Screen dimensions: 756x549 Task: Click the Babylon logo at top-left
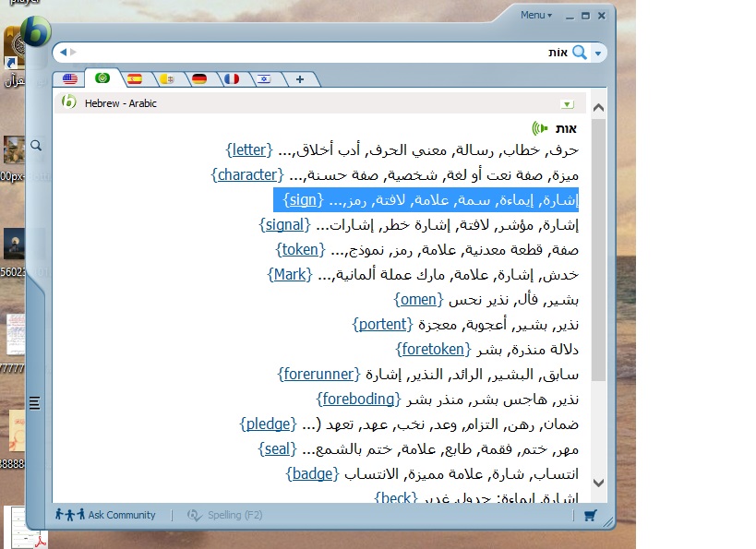(37, 30)
